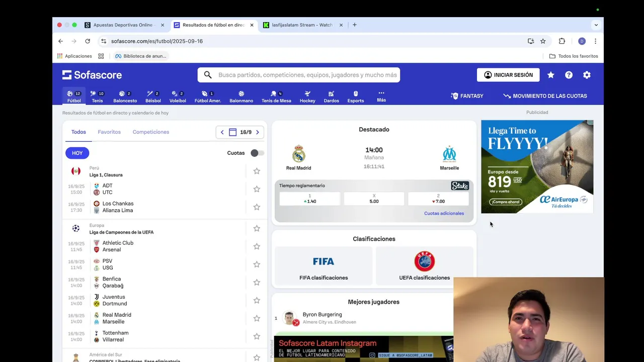Open UEFA clasificaciones card
This screenshot has width=644, height=362.
(425, 266)
